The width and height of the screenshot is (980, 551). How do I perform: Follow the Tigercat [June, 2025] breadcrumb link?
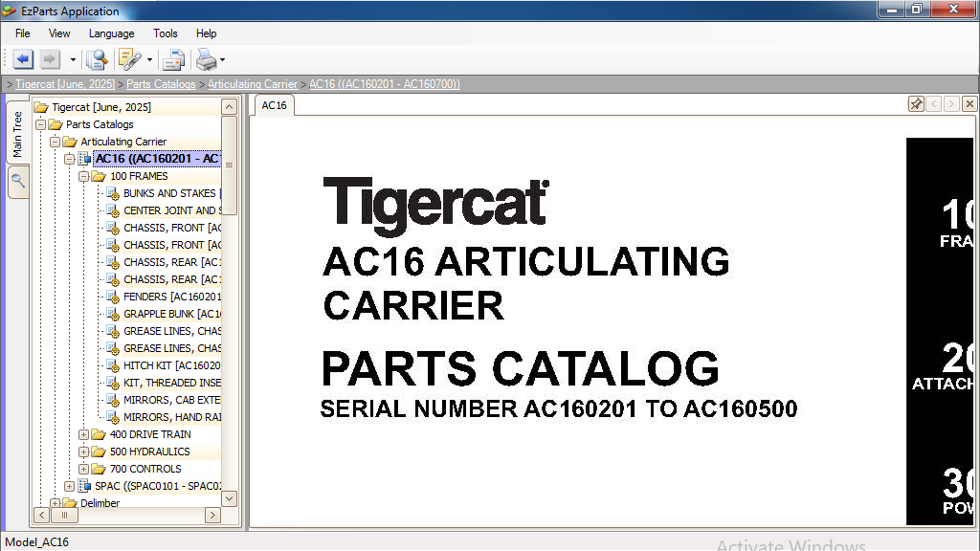(65, 84)
